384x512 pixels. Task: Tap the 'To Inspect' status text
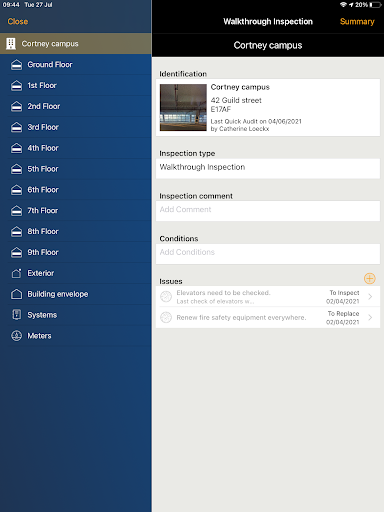(x=344, y=293)
